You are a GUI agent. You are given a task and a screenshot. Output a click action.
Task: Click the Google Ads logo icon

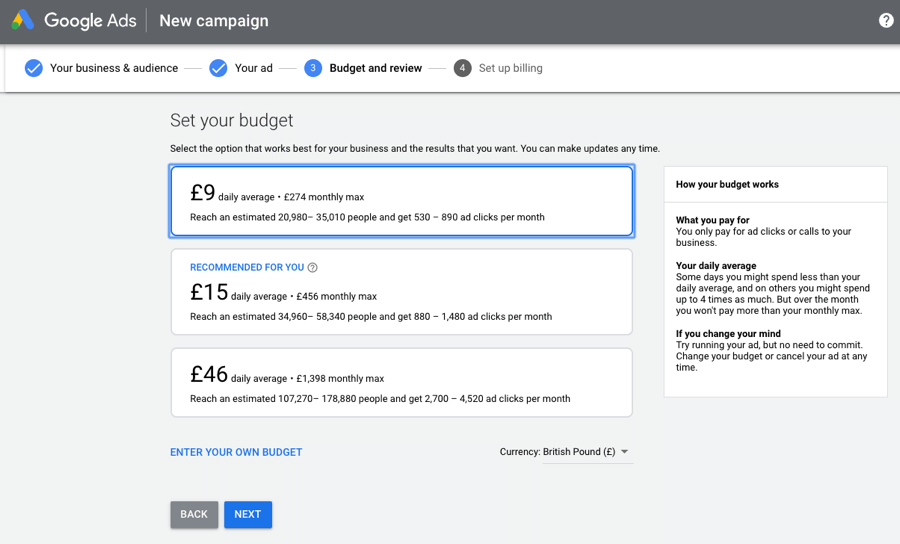(x=23, y=20)
